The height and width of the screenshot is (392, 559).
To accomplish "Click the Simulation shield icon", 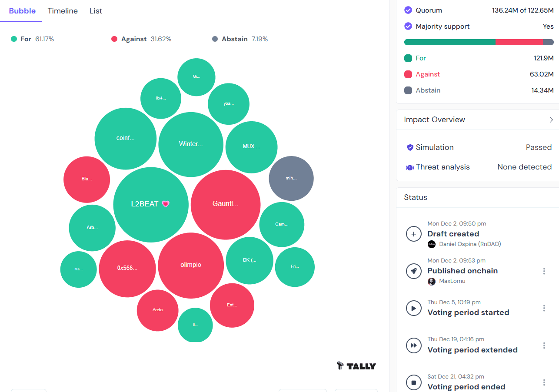I will click(410, 148).
